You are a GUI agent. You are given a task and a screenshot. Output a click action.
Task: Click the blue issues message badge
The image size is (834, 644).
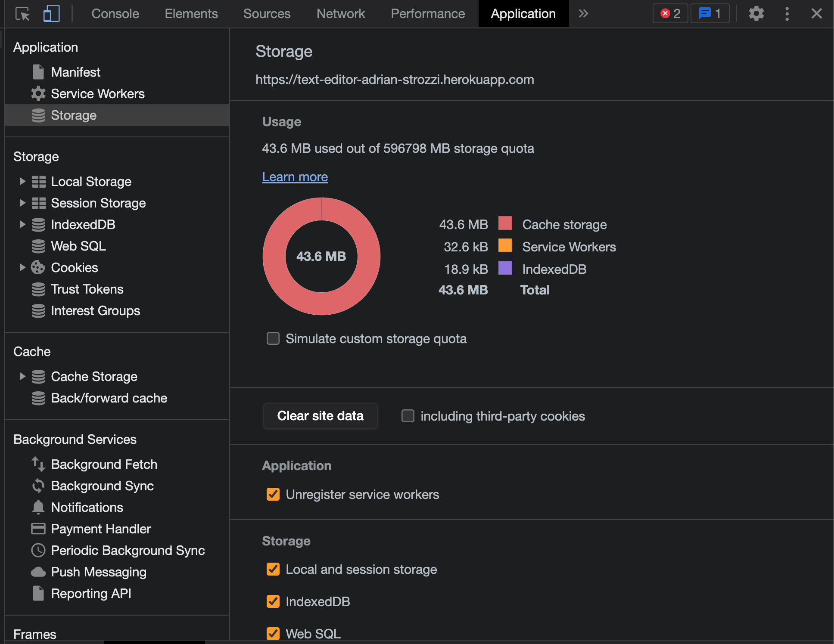[710, 14]
